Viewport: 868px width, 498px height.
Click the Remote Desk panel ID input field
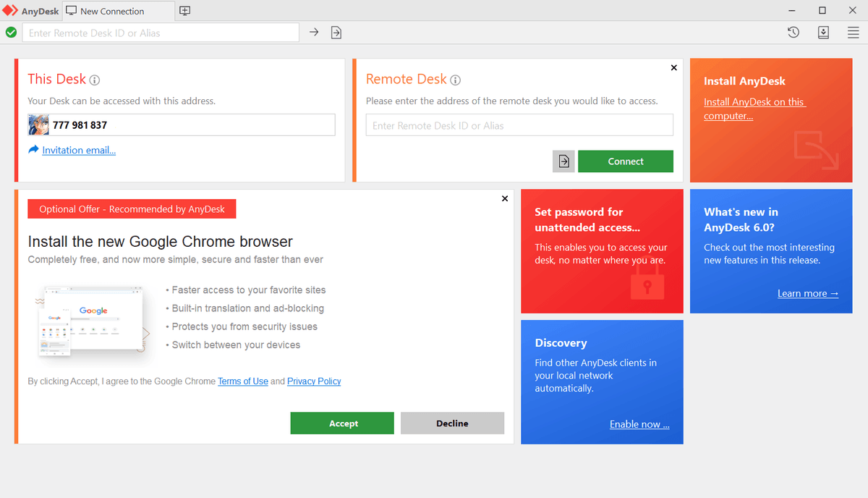tap(519, 125)
